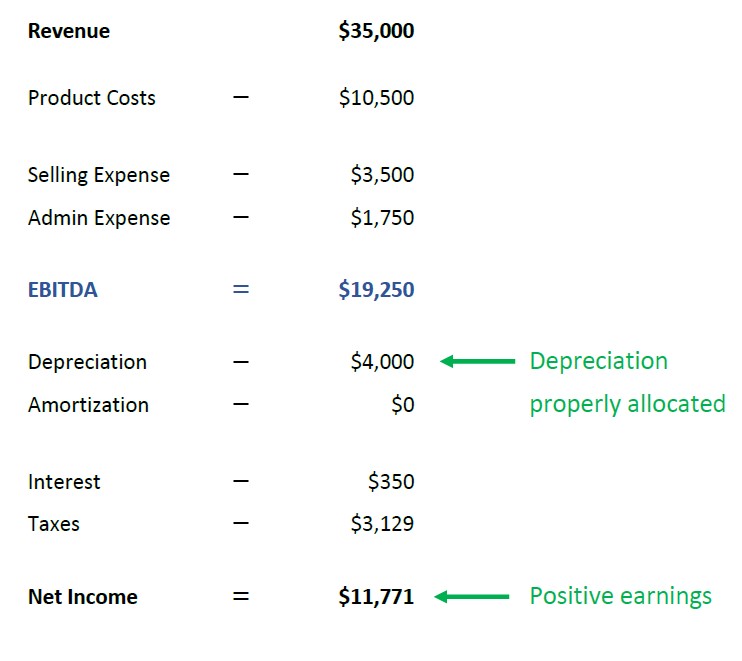Select the $10,500 product costs value
742x661 pixels.
(x=376, y=98)
